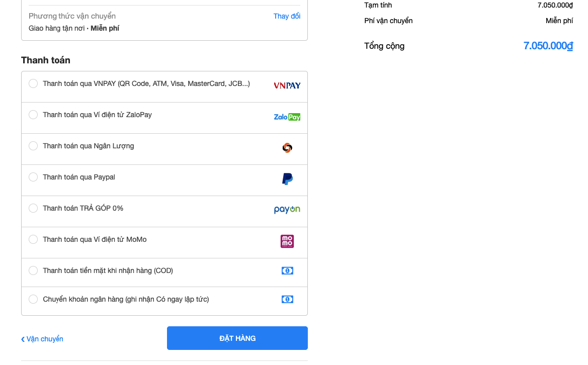The image size is (588, 365).
Task: Choose MoMo e-wallet radio button
Action: click(x=33, y=239)
